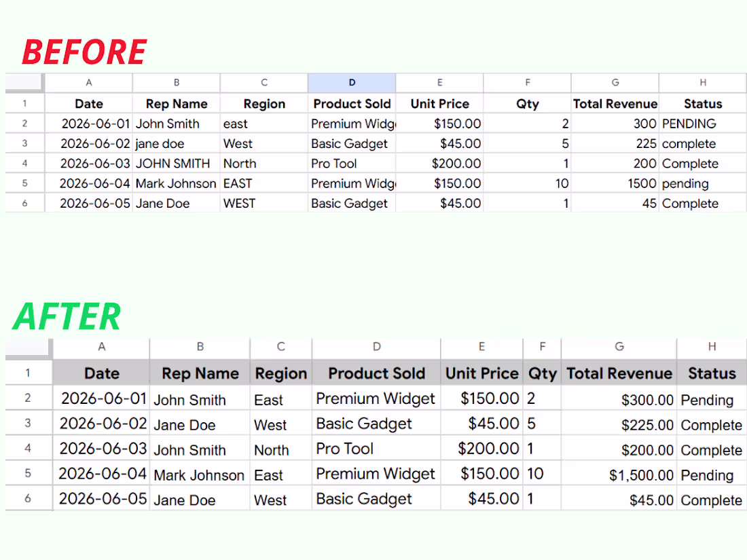Select quantity '10' cell in AFTER table
747x560 pixels.
542,474
